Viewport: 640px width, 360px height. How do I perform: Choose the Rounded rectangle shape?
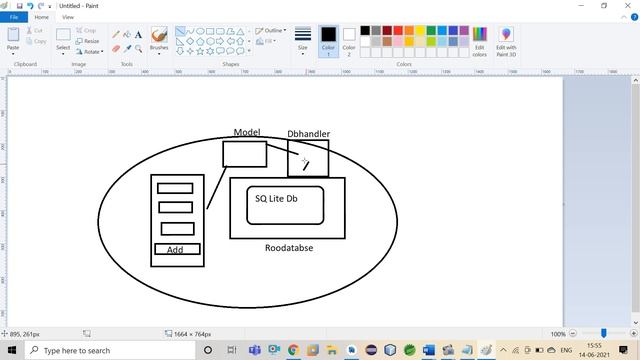click(220, 31)
